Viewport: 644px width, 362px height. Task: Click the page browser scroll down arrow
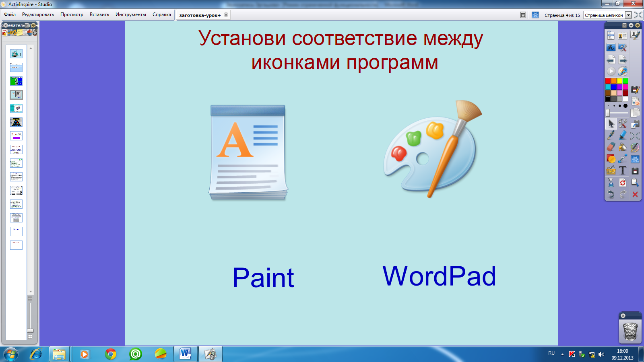[31, 292]
